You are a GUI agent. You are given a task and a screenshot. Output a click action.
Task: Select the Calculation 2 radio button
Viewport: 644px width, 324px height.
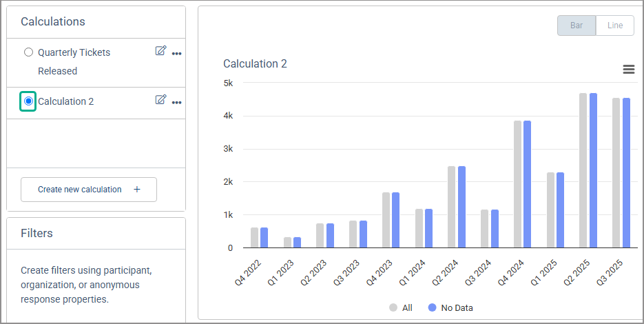click(x=28, y=101)
